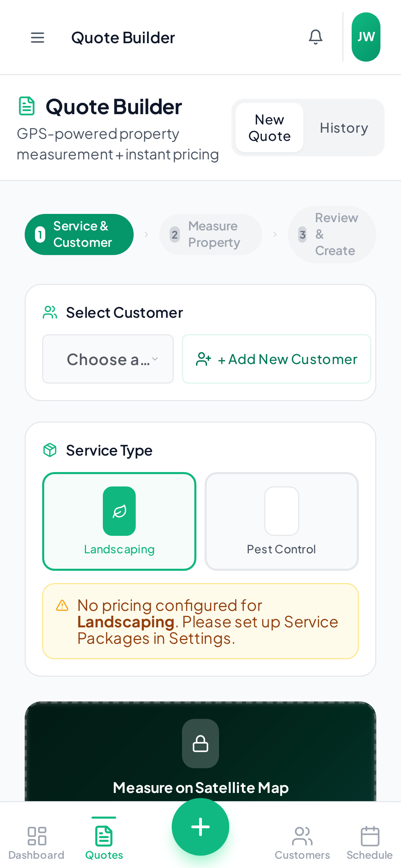
Task: Click the Landscaping leaf icon
Action: coord(119,511)
